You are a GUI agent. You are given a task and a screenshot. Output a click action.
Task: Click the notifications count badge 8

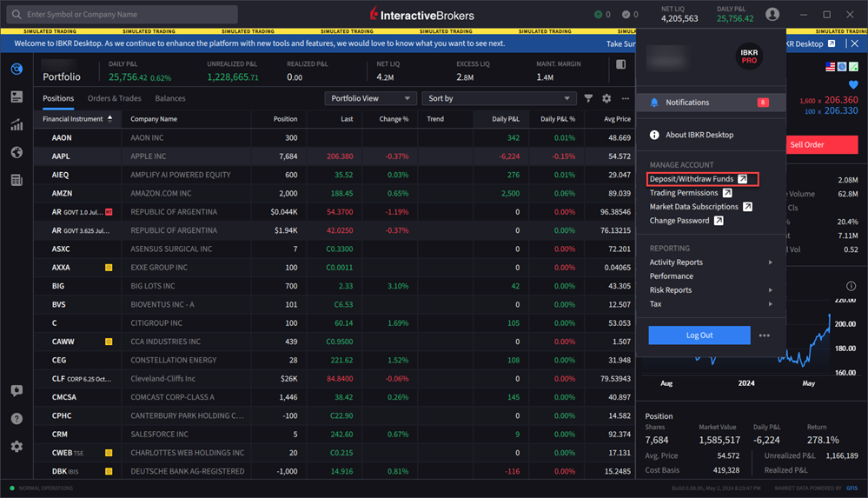pyautogui.click(x=763, y=103)
